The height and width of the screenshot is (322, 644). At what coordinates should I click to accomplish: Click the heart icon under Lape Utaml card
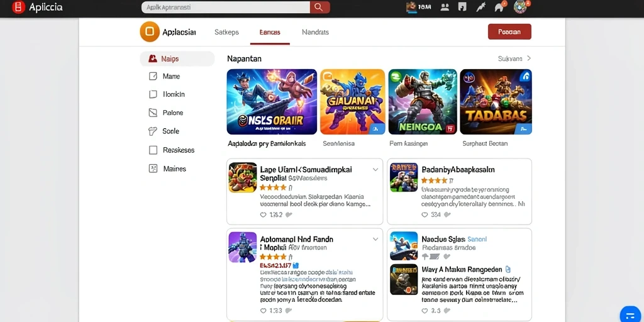[264, 214]
